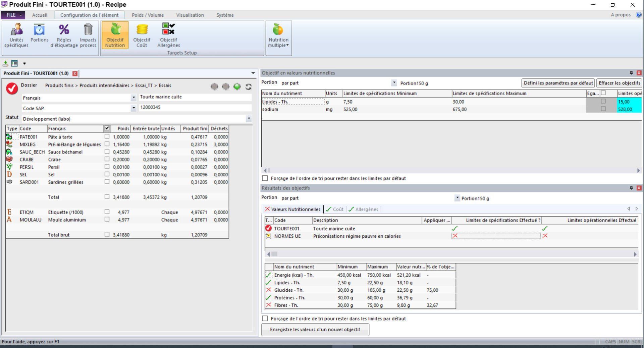This screenshot has height=348, width=644.
Task: Click the Objectif Allergènes icon
Action: click(x=168, y=35)
